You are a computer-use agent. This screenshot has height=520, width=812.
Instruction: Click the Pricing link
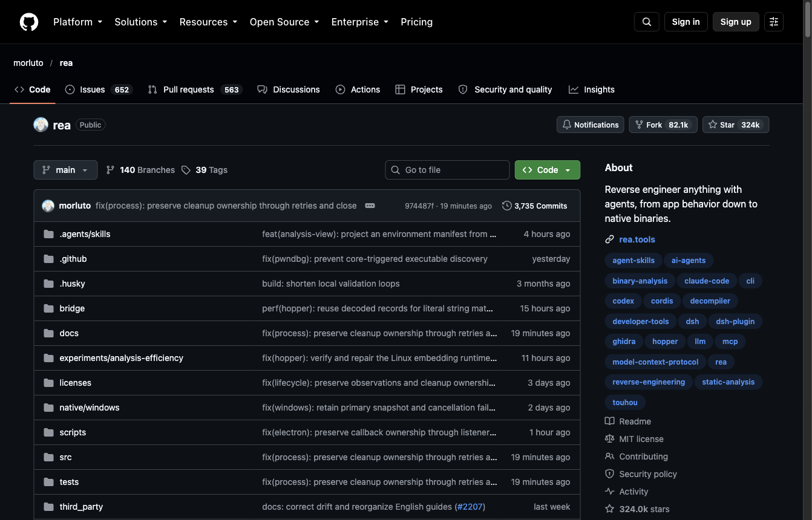417,22
